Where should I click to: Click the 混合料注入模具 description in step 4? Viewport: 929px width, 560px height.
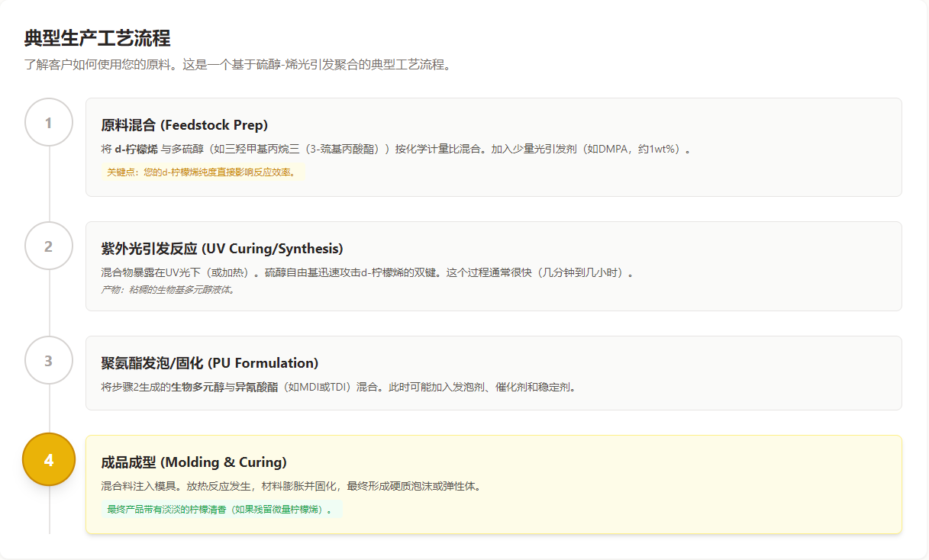290,486
